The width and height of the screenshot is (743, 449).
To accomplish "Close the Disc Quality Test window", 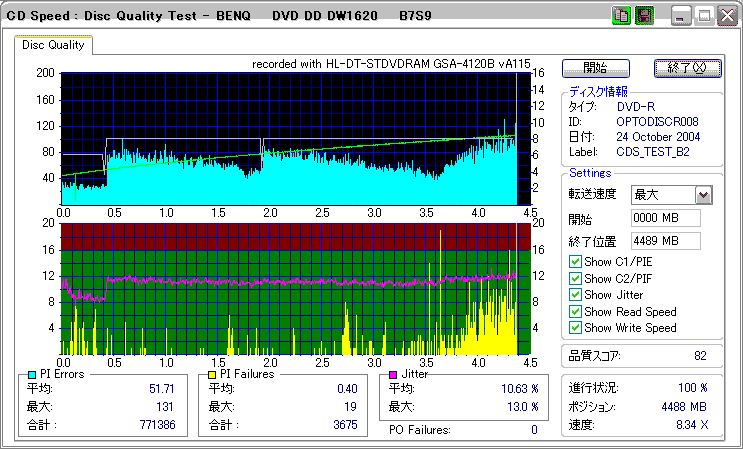I will coord(725,16).
